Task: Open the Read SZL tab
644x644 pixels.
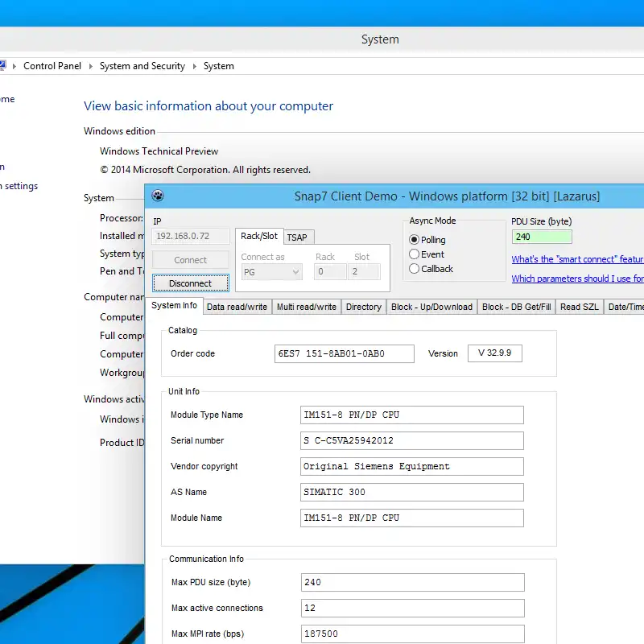Action: pyautogui.click(x=579, y=307)
